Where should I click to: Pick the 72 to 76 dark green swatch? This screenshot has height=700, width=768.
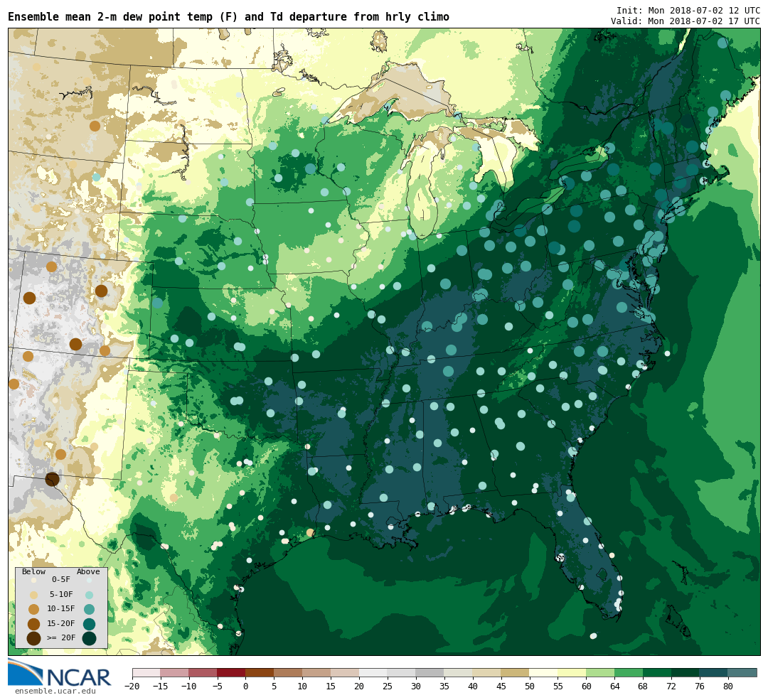coord(686,672)
